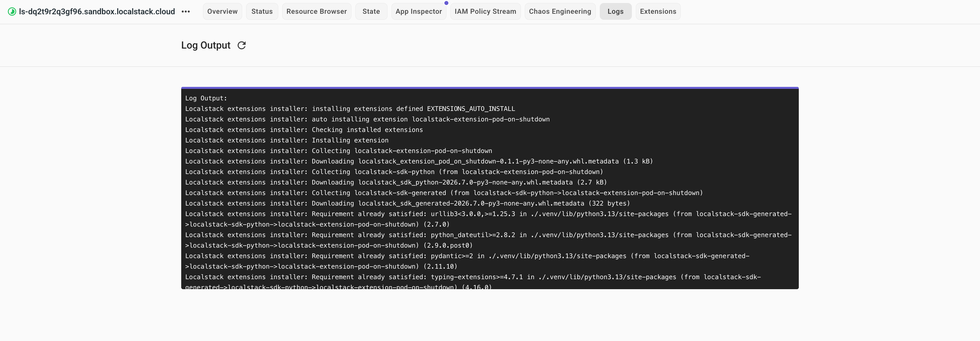Select the Logs tab
Image resolution: width=980 pixels, height=341 pixels.
coord(615,12)
